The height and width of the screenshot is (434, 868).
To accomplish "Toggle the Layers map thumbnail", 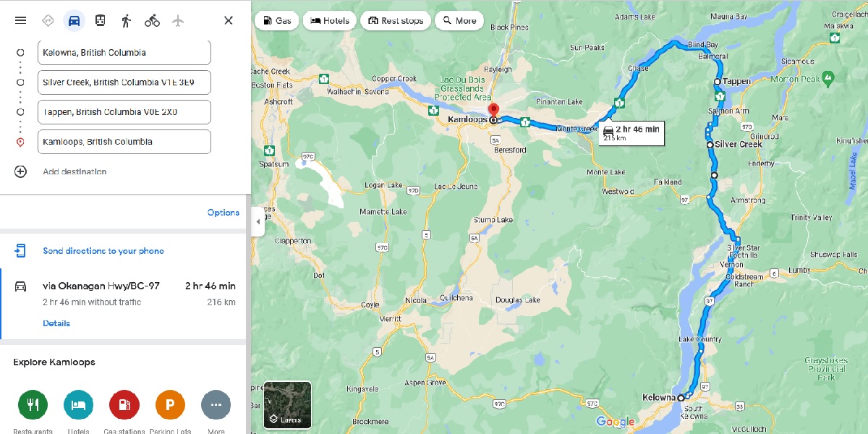I will pos(287,404).
